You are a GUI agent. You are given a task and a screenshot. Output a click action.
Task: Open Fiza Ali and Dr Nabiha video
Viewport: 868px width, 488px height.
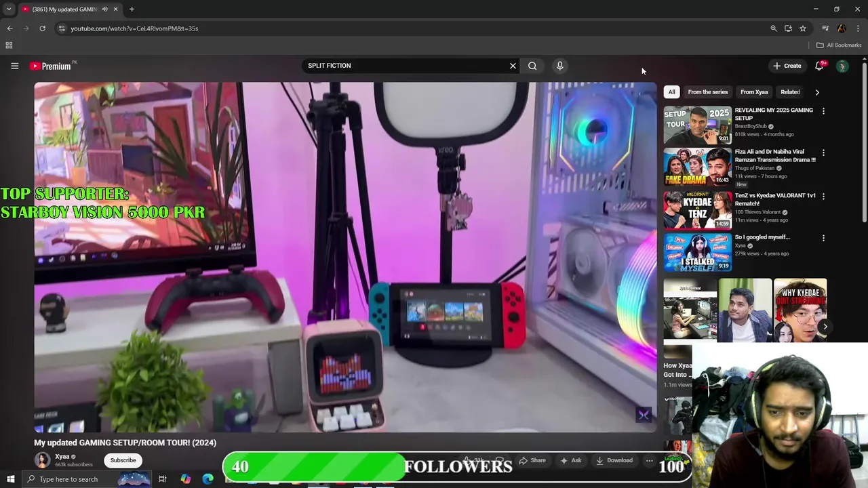pos(775,156)
